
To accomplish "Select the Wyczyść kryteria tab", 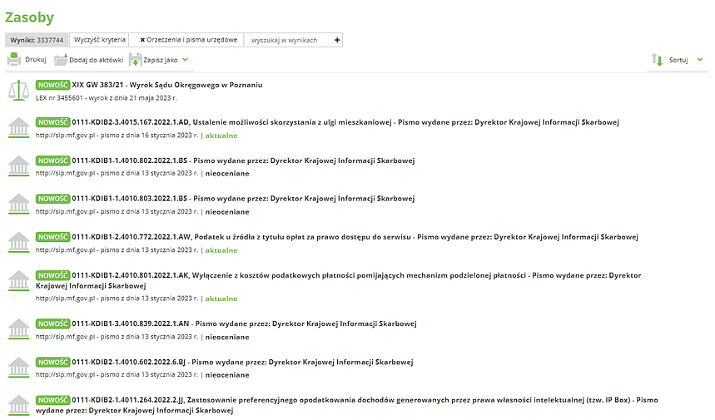I will (x=100, y=39).
